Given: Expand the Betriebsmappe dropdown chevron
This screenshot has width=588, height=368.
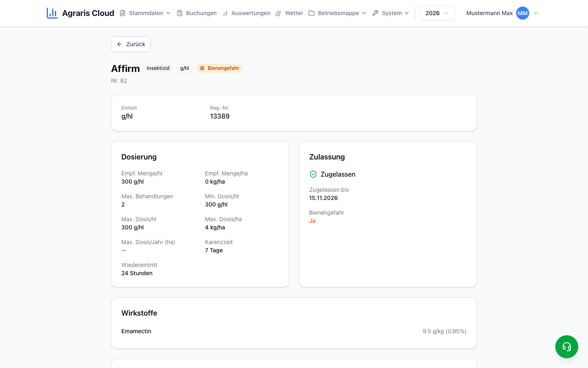Looking at the screenshot, I should [364, 13].
